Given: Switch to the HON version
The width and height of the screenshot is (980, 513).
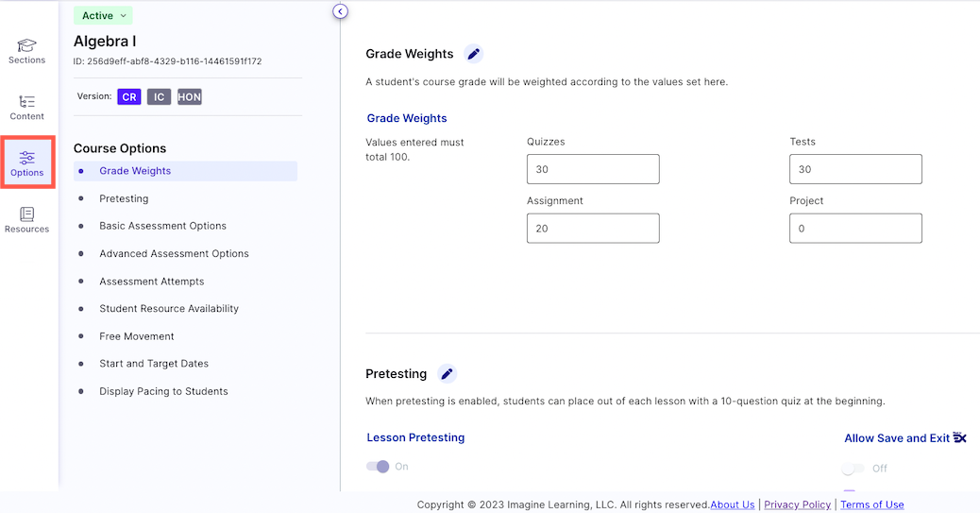Looking at the screenshot, I should (190, 97).
